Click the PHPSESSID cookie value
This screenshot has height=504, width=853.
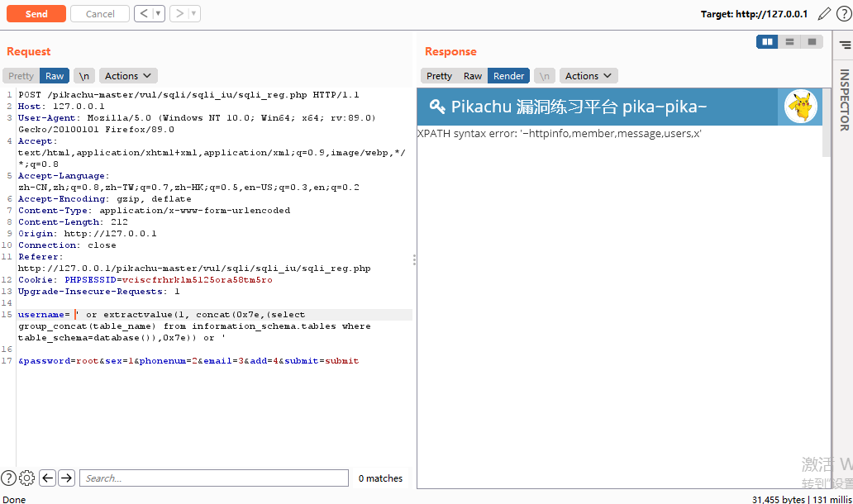(197, 280)
